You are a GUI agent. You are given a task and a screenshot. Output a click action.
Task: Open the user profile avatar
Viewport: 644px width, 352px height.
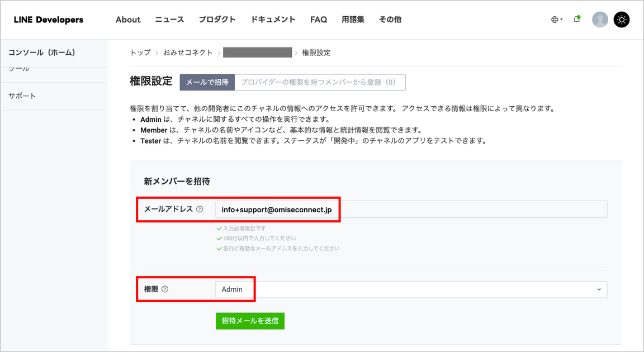pyautogui.click(x=600, y=20)
